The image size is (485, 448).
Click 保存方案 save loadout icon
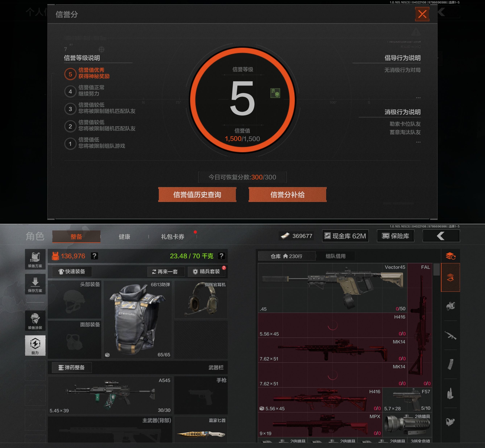pyautogui.click(x=35, y=284)
